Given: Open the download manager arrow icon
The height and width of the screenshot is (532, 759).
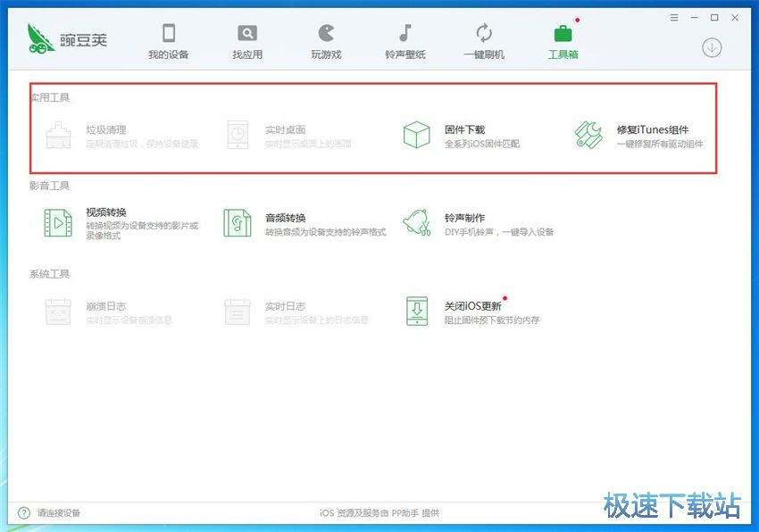Looking at the screenshot, I should [712, 47].
